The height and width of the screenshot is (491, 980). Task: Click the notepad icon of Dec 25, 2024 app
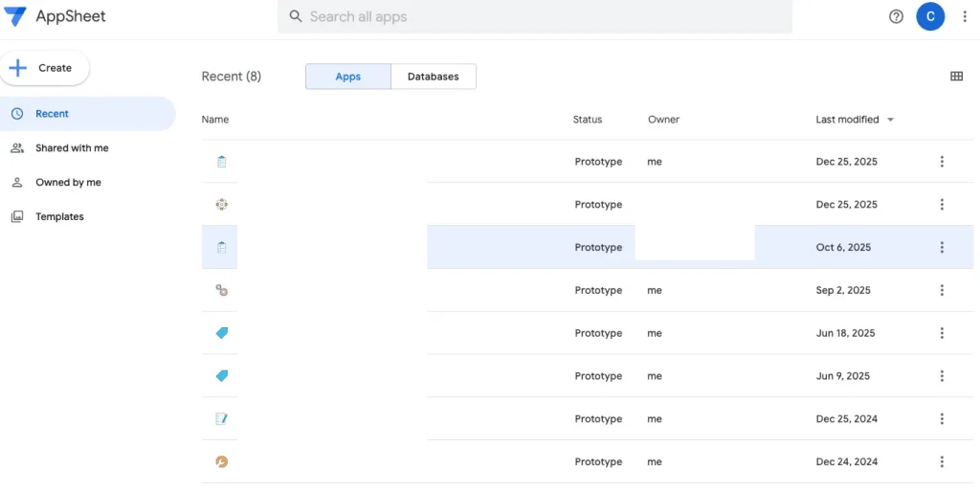[222, 419]
